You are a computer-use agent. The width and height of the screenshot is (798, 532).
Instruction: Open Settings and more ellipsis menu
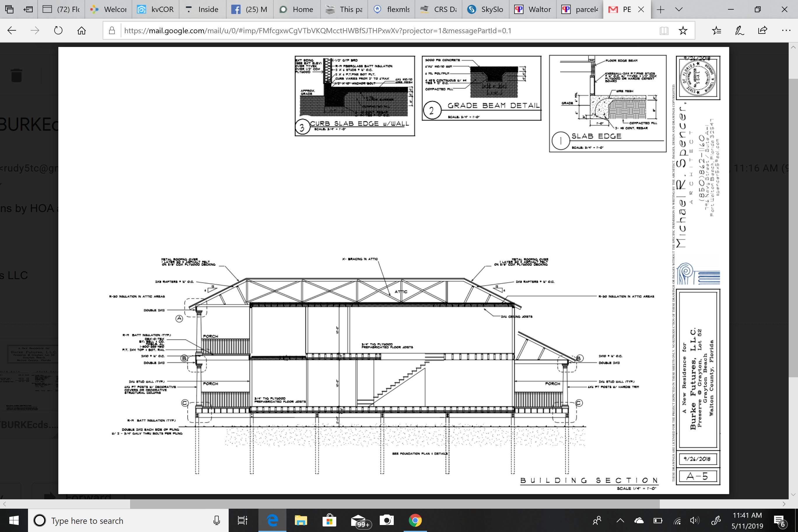pyautogui.click(x=786, y=31)
